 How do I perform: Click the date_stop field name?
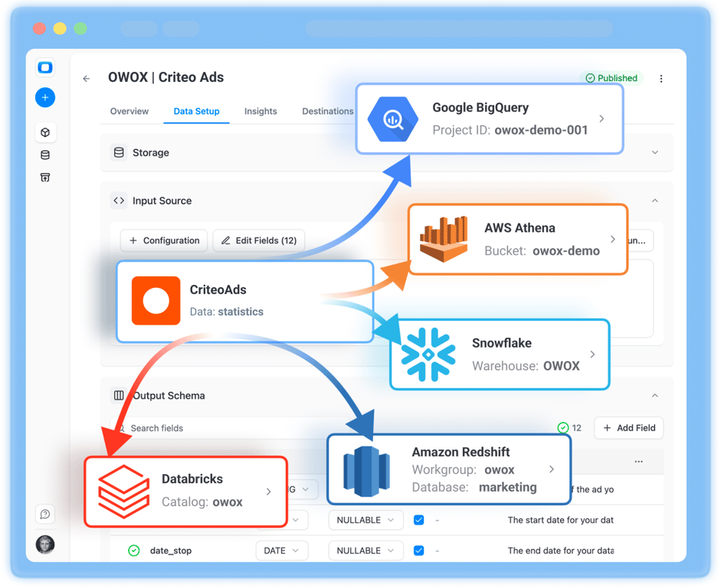coord(171,550)
